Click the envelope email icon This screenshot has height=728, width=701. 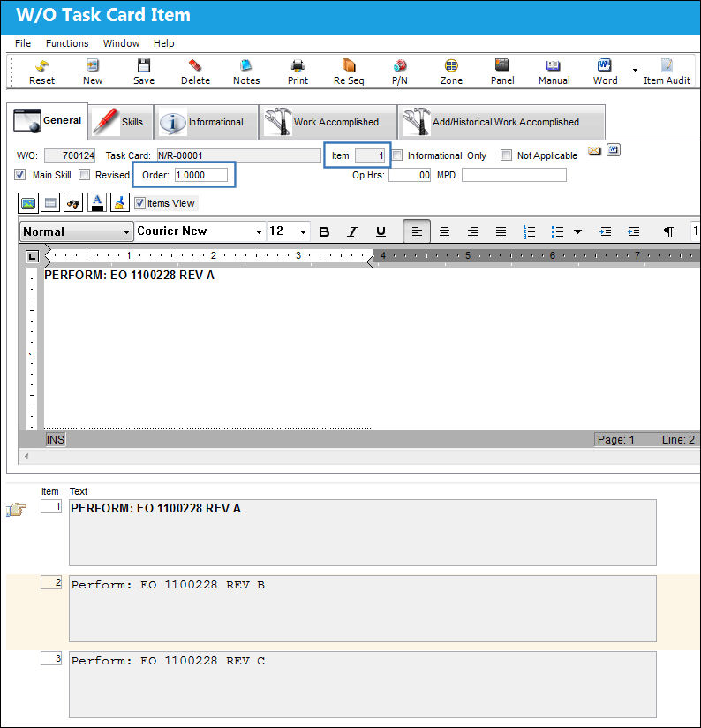[594, 151]
